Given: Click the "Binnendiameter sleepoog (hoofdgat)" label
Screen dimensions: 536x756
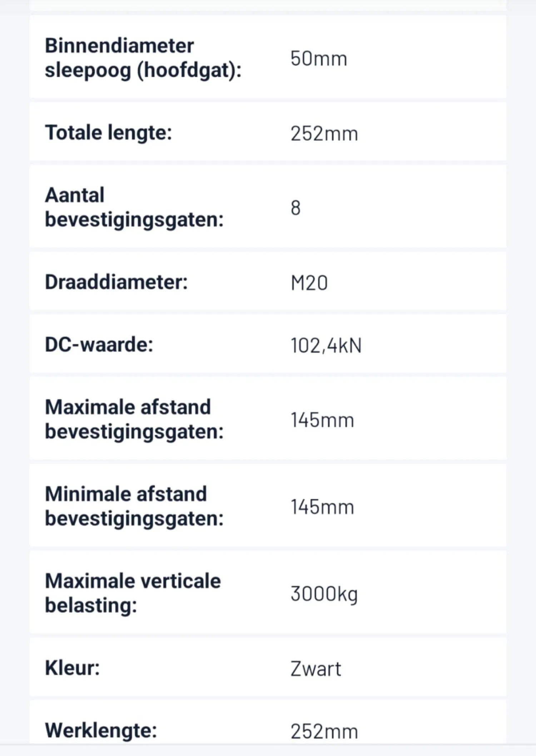Looking at the screenshot, I should coord(143,58).
